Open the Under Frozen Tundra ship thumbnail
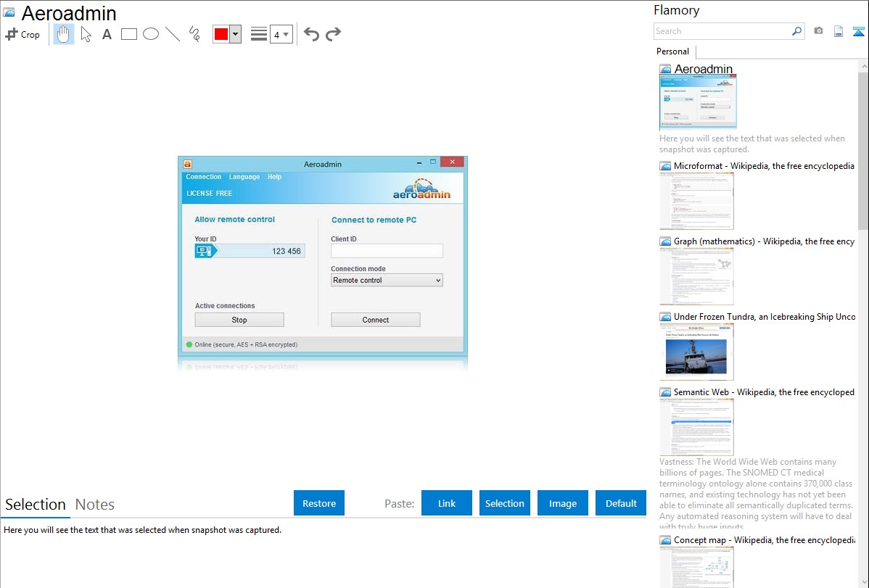Screen dimensions: 869x588 click(x=696, y=352)
